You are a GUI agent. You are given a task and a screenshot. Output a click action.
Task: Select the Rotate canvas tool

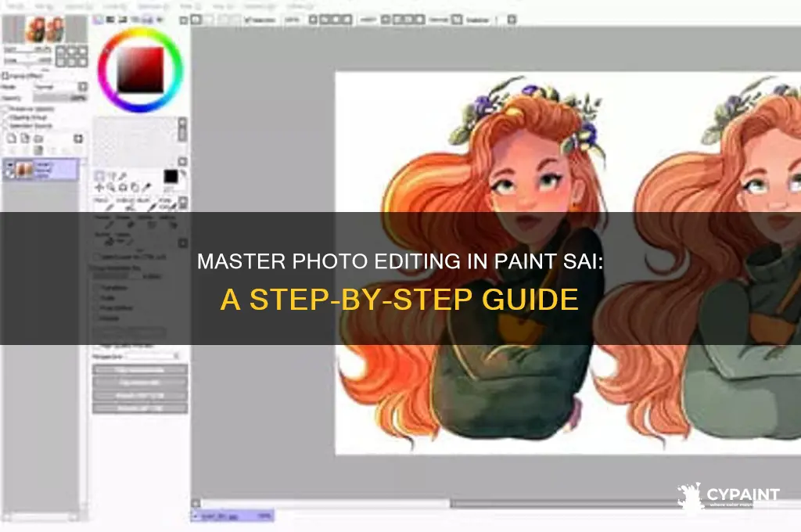click(x=123, y=188)
